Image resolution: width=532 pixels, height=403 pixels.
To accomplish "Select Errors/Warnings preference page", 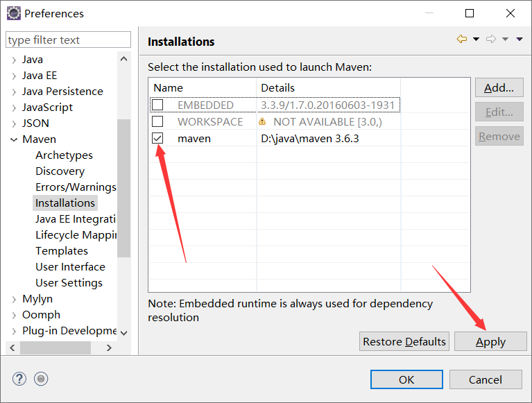I will coord(76,187).
